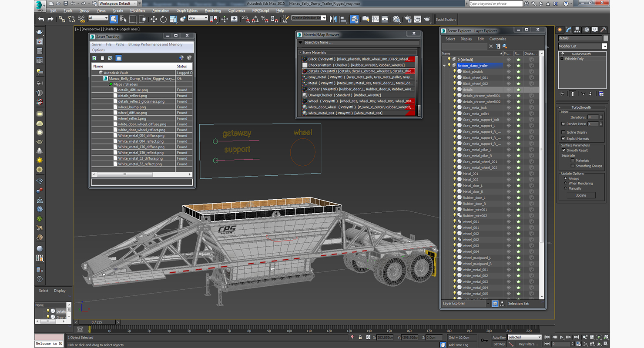Open the Modifiers menu
The image size is (644, 348).
tap(138, 10)
